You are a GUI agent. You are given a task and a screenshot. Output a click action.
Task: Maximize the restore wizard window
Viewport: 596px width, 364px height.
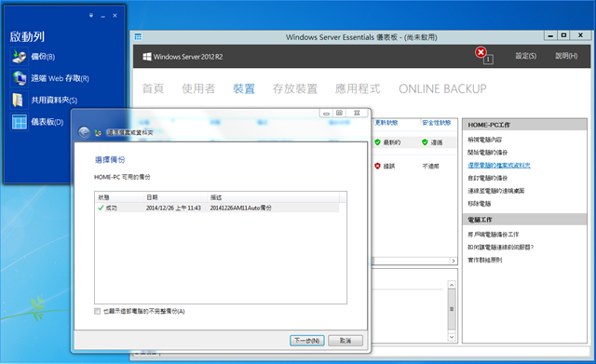pyautogui.click(x=339, y=113)
